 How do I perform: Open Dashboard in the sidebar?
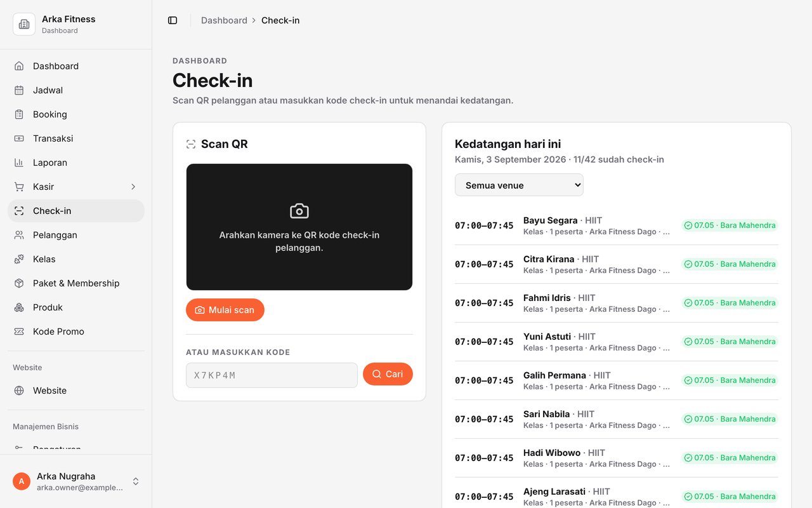coord(76,66)
